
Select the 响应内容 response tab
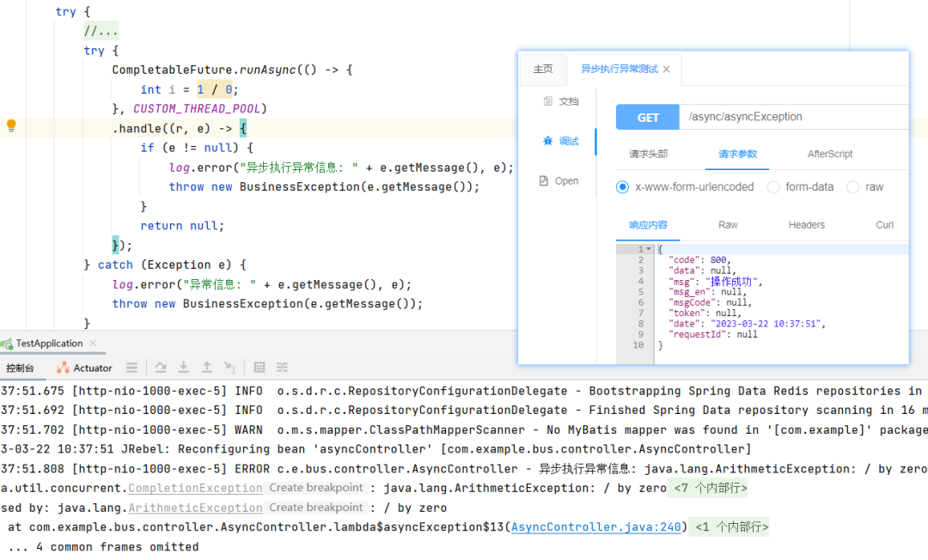(648, 225)
